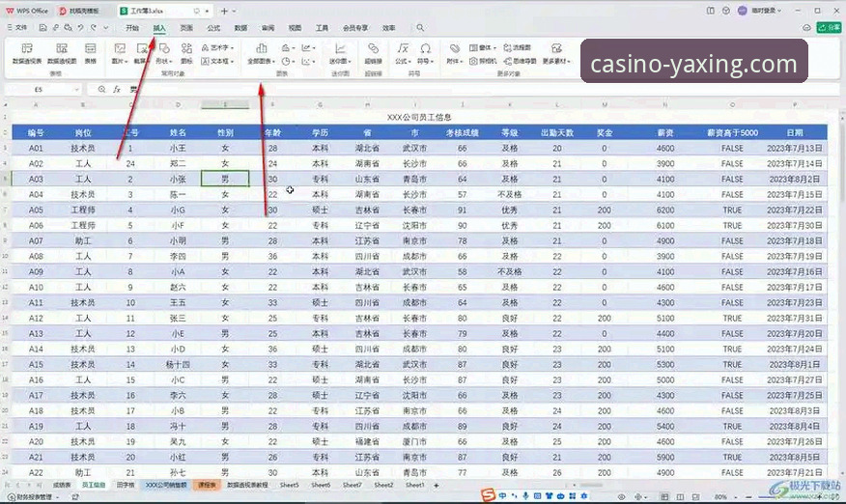Open the File (文件) menu

17,28
